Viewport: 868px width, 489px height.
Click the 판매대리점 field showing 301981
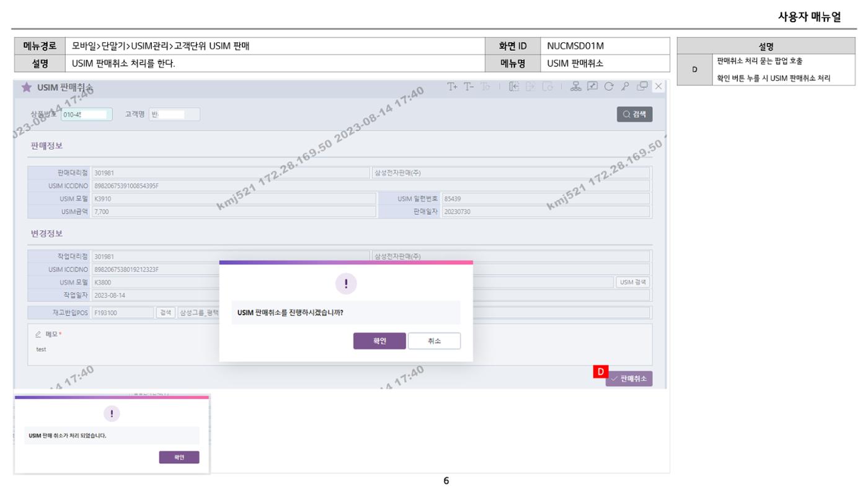pyautogui.click(x=230, y=173)
